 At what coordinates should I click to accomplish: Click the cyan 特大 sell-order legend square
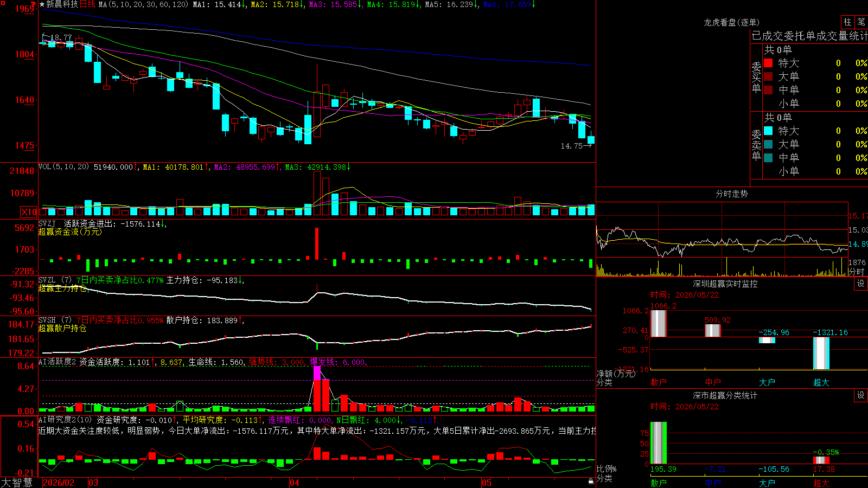(768, 131)
